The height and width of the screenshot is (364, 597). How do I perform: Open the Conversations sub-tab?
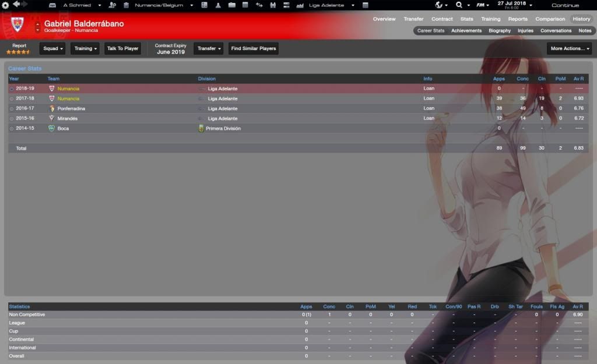point(556,31)
